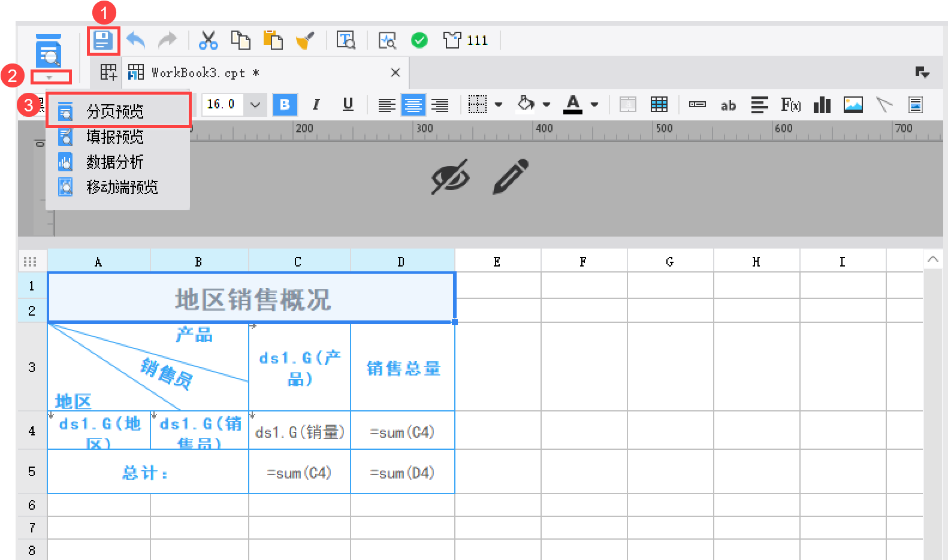Toggle bold formatting
Image resolution: width=948 pixels, height=560 pixels.
pos(285,105)
